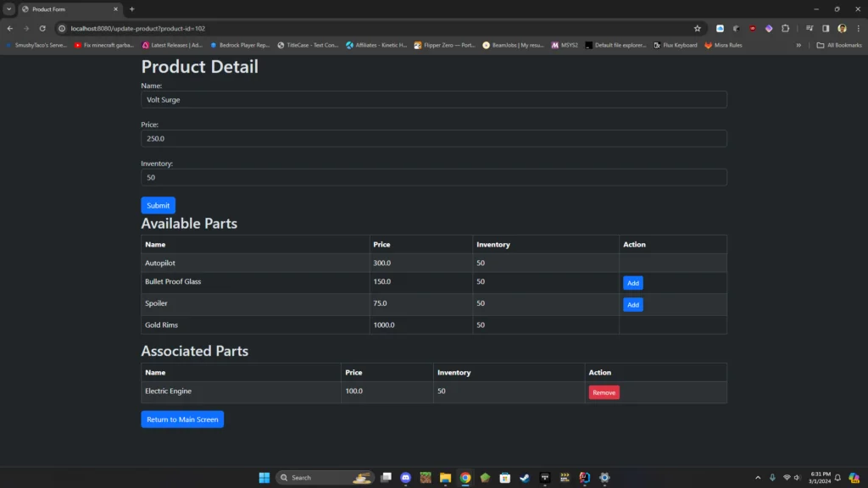Open the Windows Start menu
The height and width of the screenshot is (488, 868).
264,478
